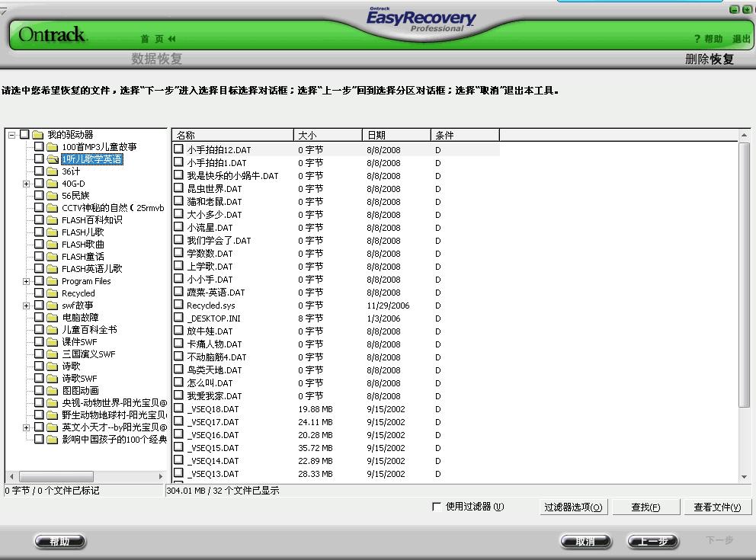
Task: Click the folder icon for 36计
Action: 52,171
